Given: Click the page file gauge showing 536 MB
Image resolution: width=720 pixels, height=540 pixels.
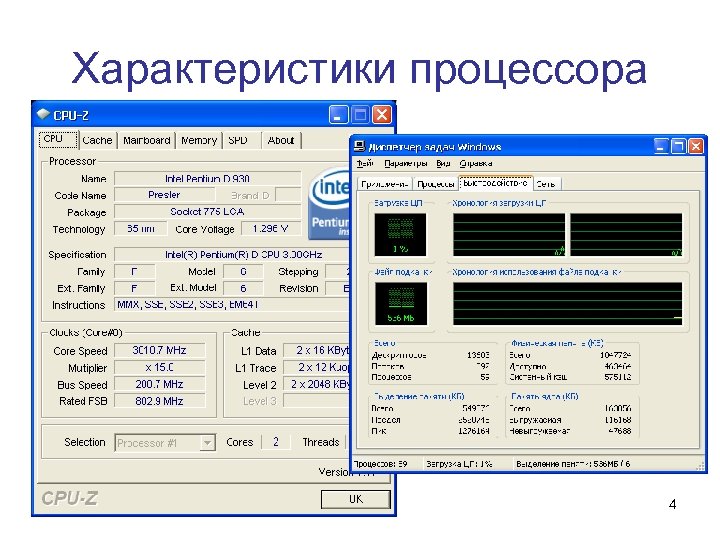Looking at the screenshot, I should (x=401, y=304).
